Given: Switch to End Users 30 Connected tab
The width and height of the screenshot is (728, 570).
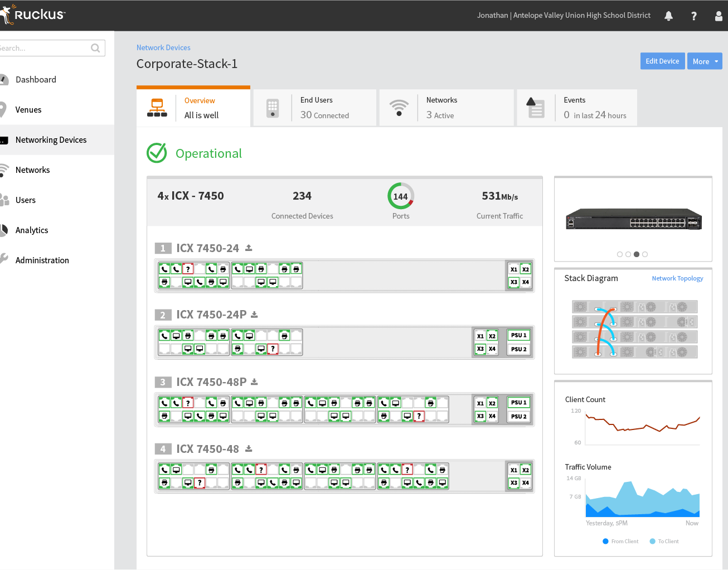Looking at the screenshot, I should pyautogui.click(x=315, y=108).
